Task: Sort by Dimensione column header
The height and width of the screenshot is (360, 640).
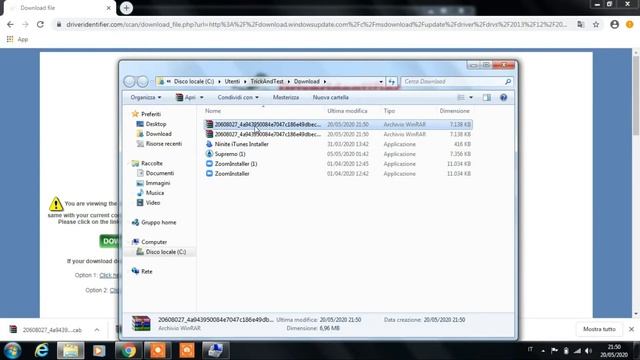Action: tap(454, 111)
